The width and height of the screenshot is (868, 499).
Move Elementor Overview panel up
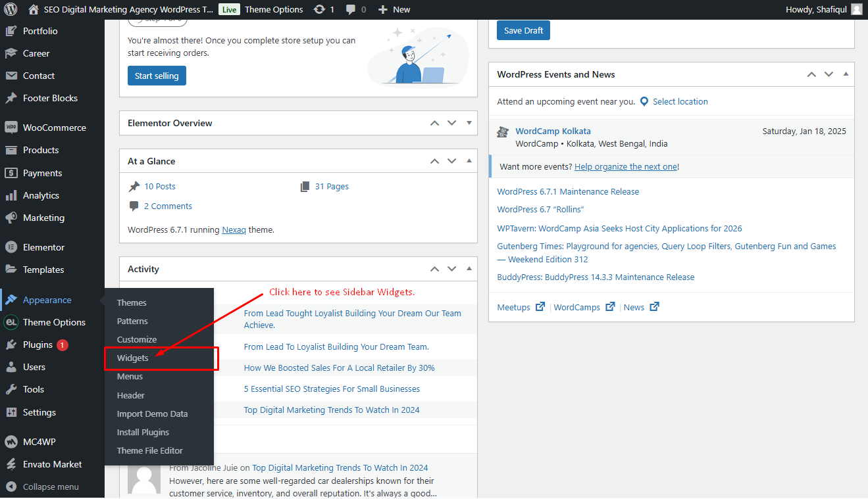pos(434,123)
